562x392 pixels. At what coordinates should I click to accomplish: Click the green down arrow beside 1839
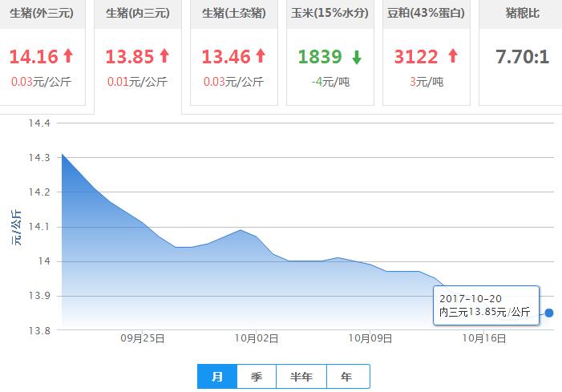tap(357, 58)
